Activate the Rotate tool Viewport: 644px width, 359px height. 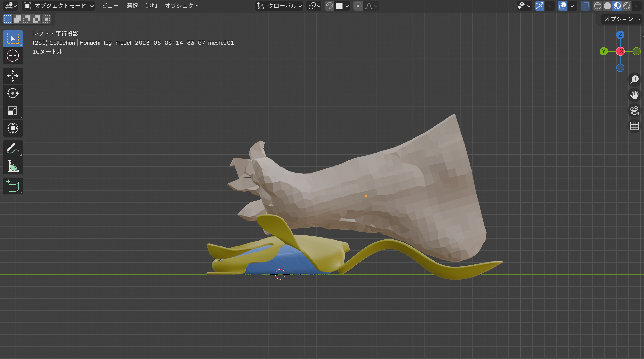(13, 93)
